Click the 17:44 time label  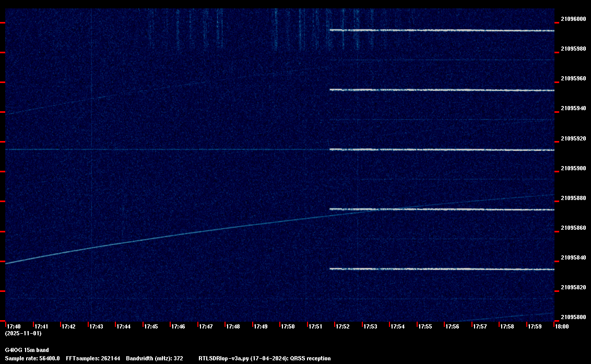[x=124, y=326]
